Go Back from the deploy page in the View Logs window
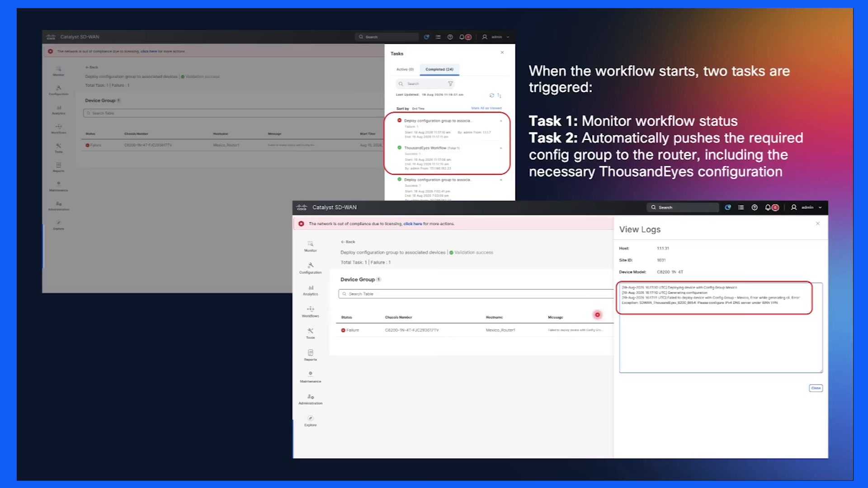The image size is (868, 488). point(348,242)
